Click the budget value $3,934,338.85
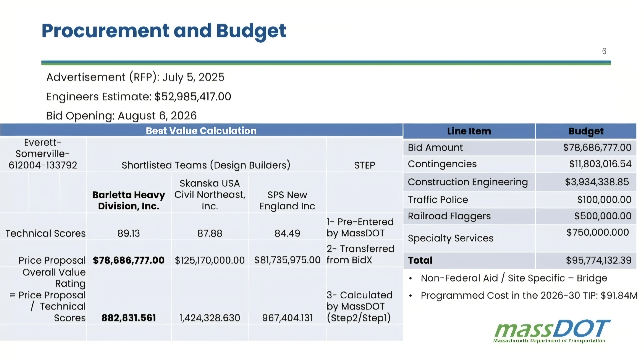The width and height of the screenshot is (644, 356). coord(597,182)
